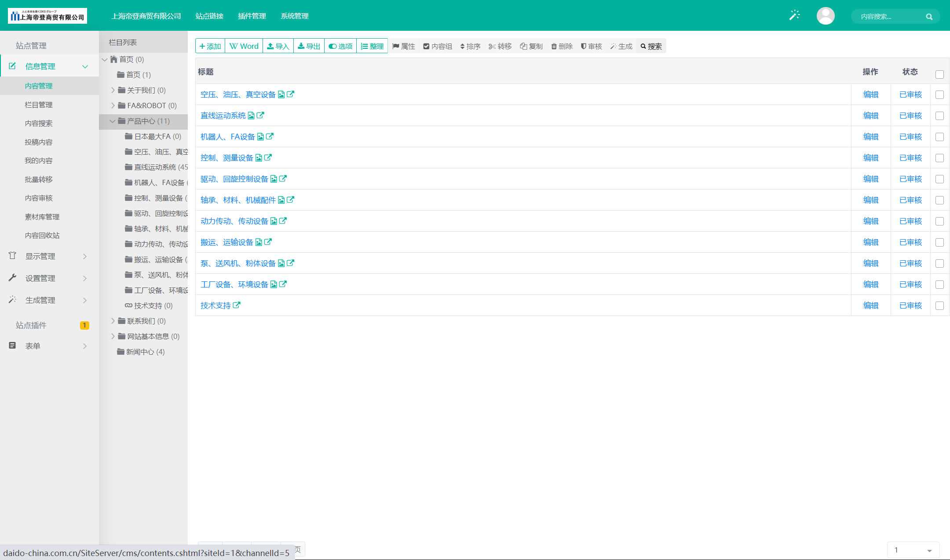Image resolution: width=950 pixels, height=560 pixels.
Task: Check the box for 机器人、FA设备 row
Action: (939, 137)
